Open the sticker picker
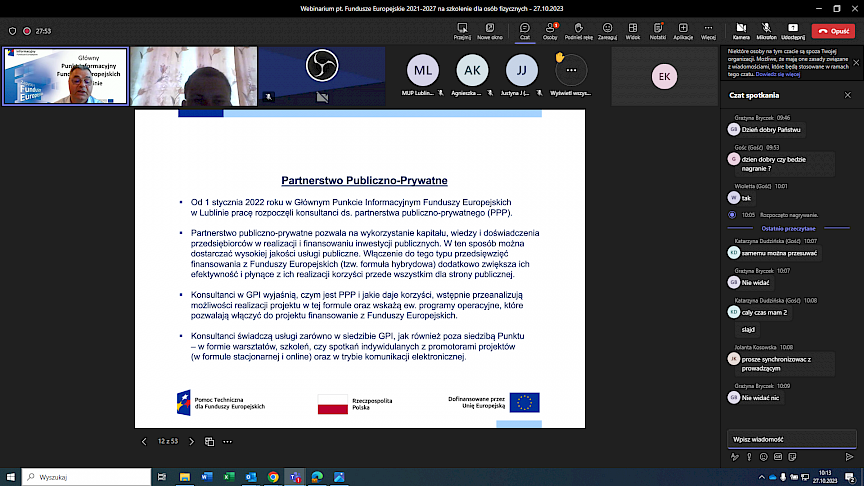 [x=792, y=457]
